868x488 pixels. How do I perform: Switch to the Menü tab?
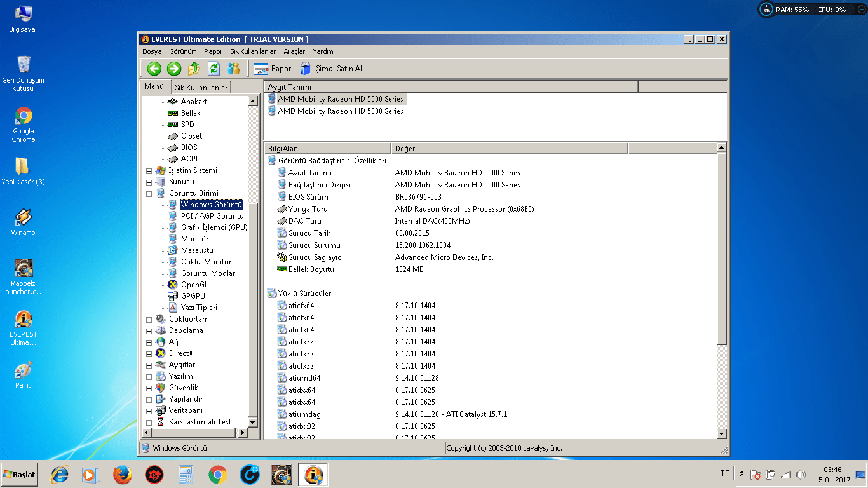point(154,87)
